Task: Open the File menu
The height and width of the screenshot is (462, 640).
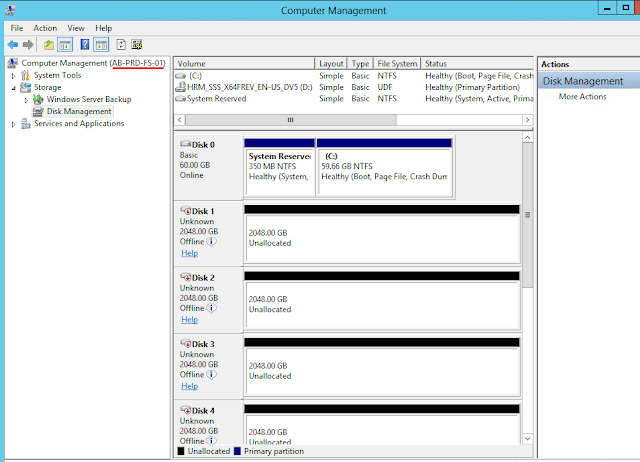Action: click(17, 28)
